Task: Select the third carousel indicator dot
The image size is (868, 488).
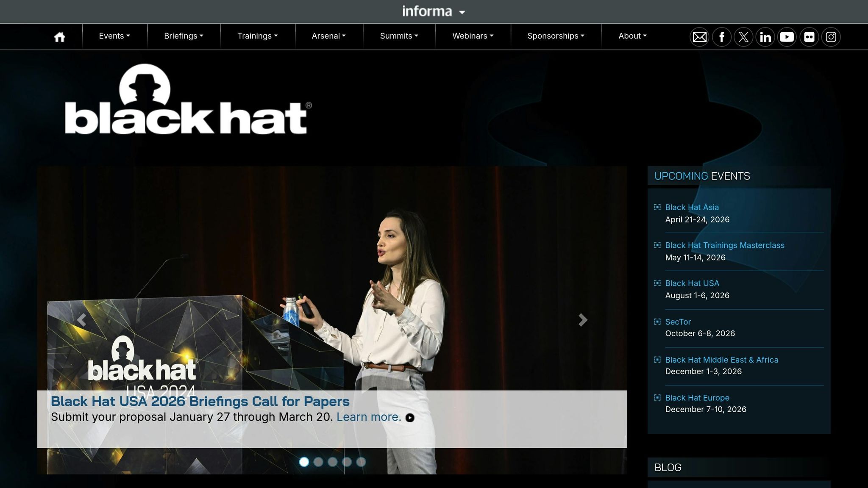Action: point(333,462)
